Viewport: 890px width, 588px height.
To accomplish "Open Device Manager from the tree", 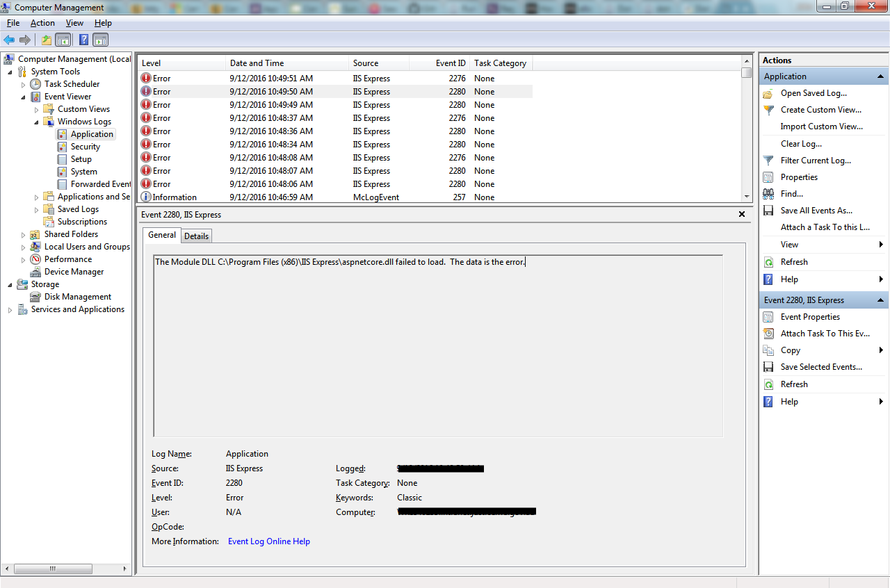I will click(x=74, y=272).
